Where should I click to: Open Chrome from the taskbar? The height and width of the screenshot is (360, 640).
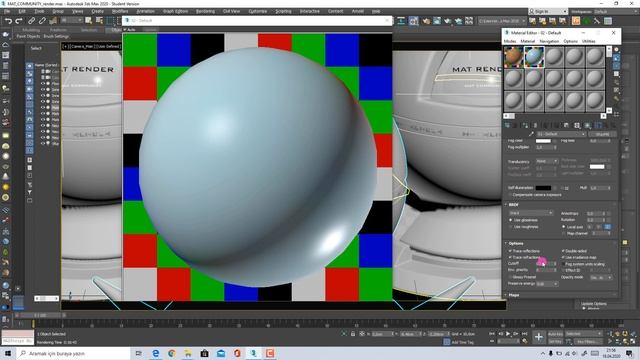click(x=172, y=353)
